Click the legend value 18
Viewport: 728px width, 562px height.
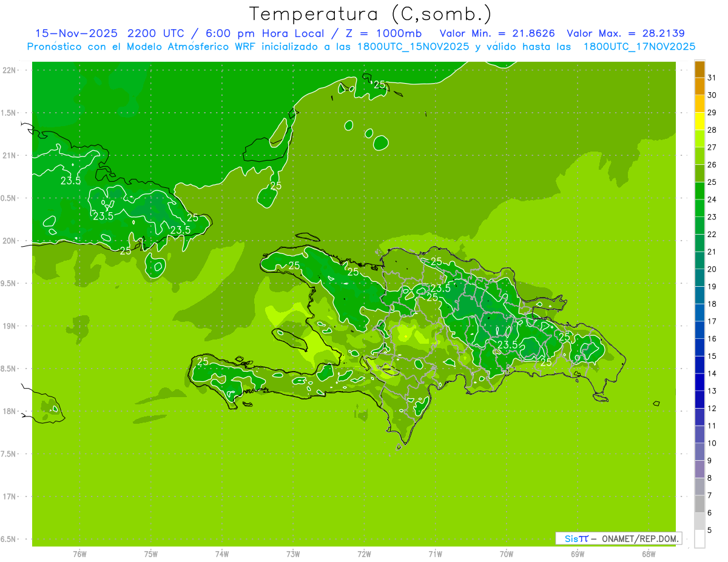coord(712,304)
